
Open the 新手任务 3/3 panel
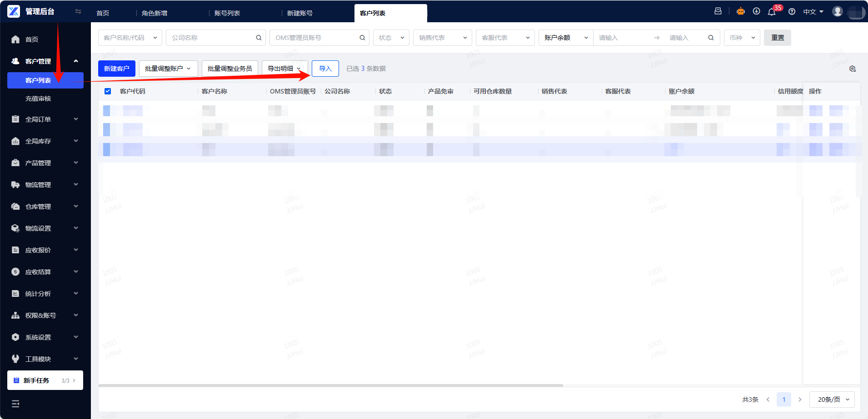[45, 380]
